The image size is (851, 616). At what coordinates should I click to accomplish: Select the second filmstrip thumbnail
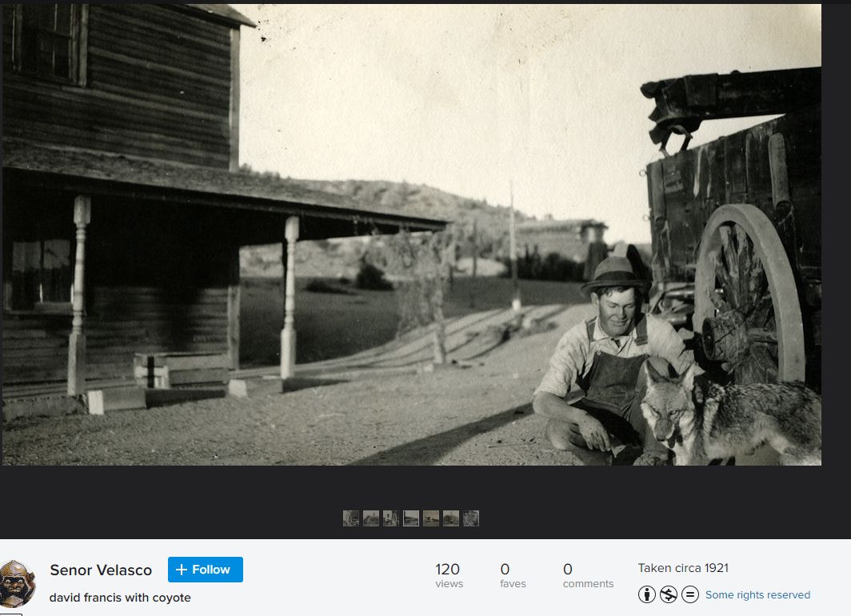pos(371,518)
